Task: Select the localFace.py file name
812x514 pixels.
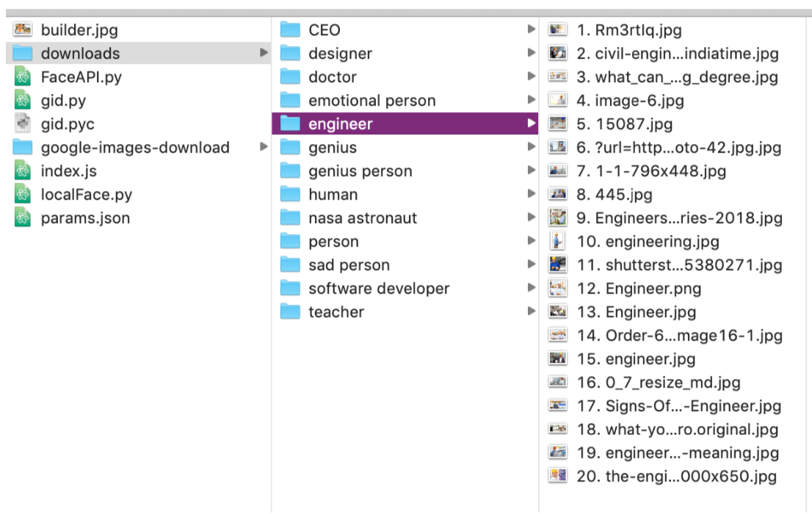Action: click(87, 195)
